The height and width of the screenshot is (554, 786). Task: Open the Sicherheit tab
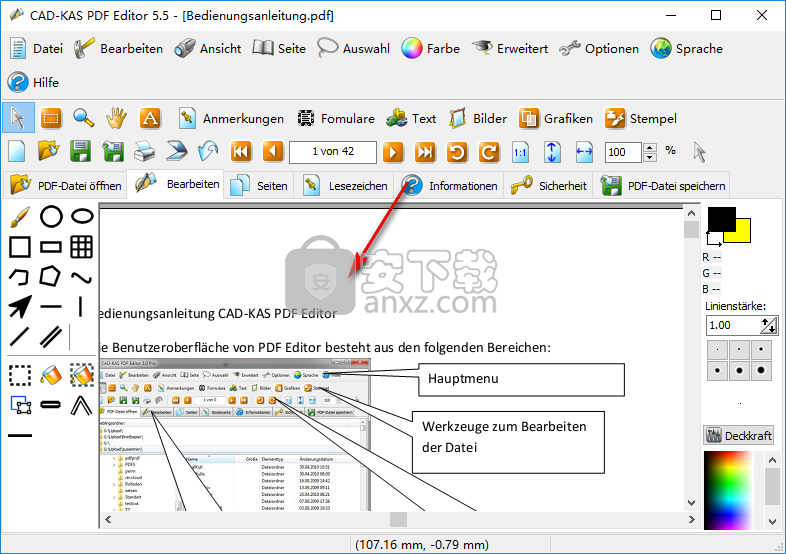click(x=549, y=185)
